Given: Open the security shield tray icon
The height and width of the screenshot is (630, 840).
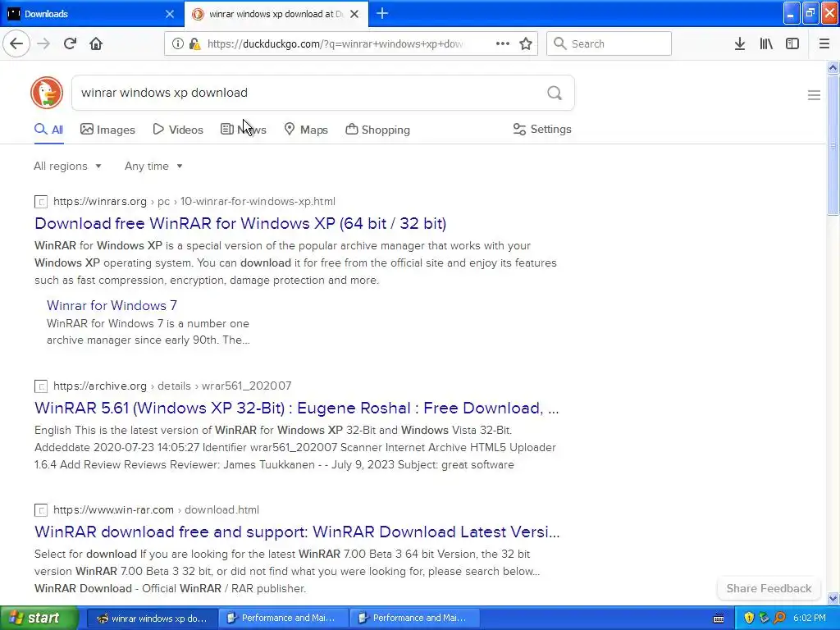Looking at the screenshot, I should click(x=749, y=618).
